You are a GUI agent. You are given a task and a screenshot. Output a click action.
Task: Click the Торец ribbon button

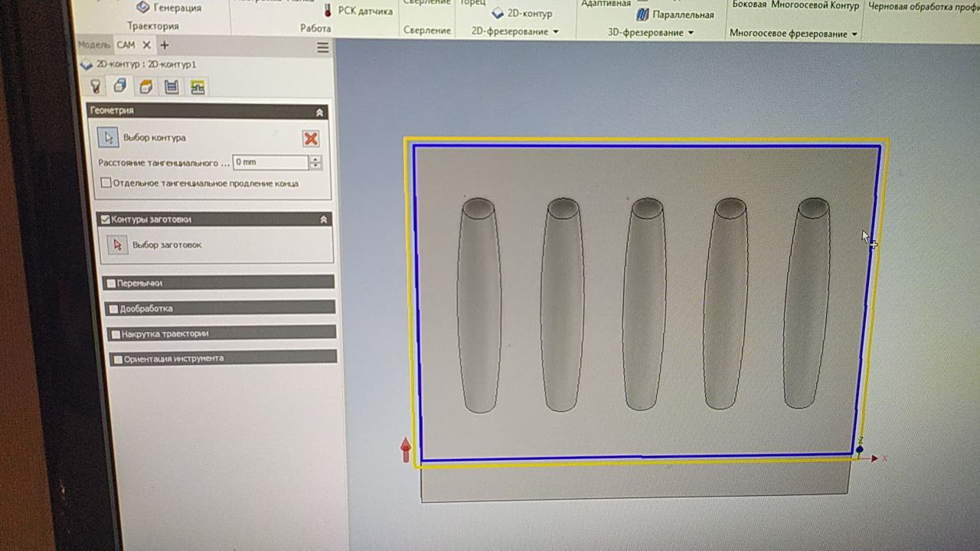tap(472, 3)
